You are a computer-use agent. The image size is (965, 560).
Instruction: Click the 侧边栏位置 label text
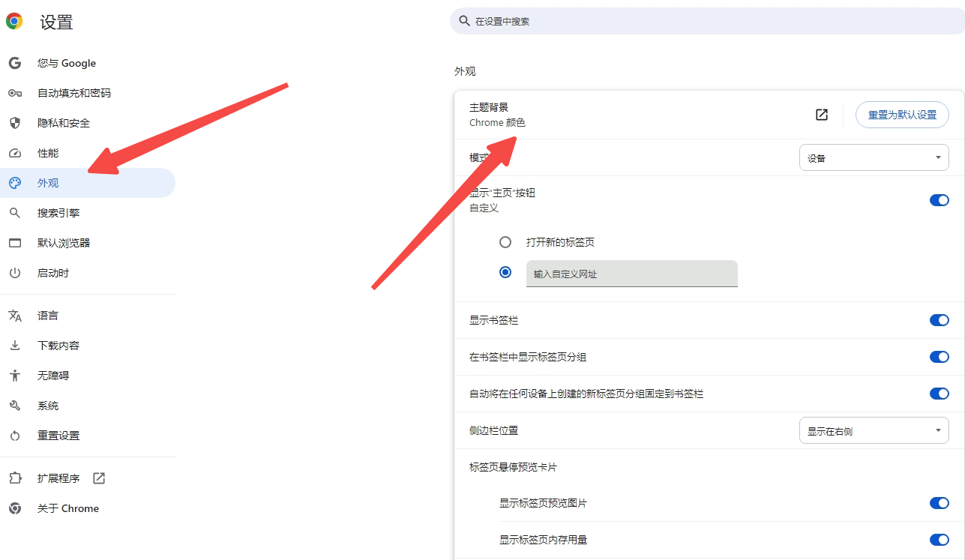pyautogui.click(x=493, y=430)
